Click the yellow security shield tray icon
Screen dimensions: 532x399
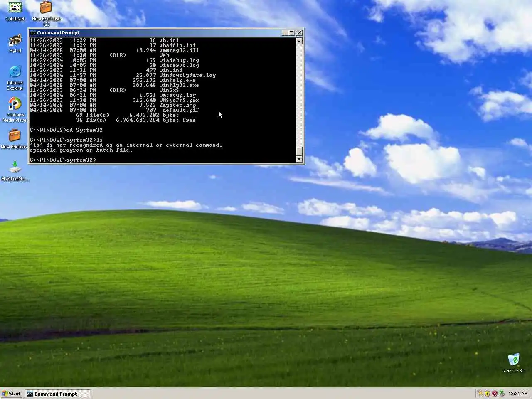coord(487,394)
